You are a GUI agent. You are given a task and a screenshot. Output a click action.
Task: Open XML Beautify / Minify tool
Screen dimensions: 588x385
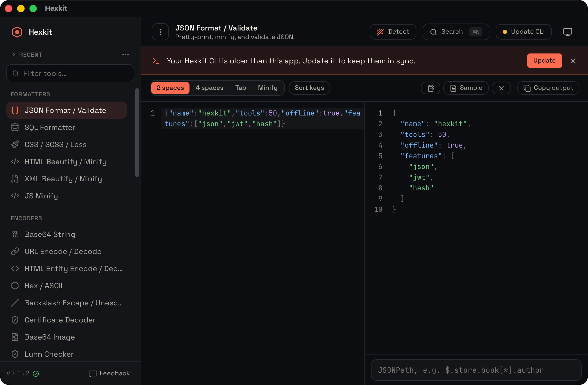pyautogui.click(x=67, y=179)
